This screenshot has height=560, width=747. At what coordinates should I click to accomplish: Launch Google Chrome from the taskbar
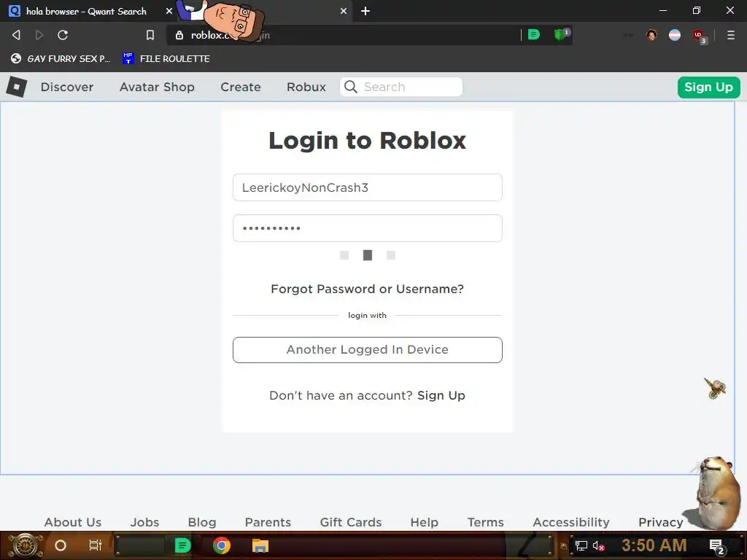point(222,545)
